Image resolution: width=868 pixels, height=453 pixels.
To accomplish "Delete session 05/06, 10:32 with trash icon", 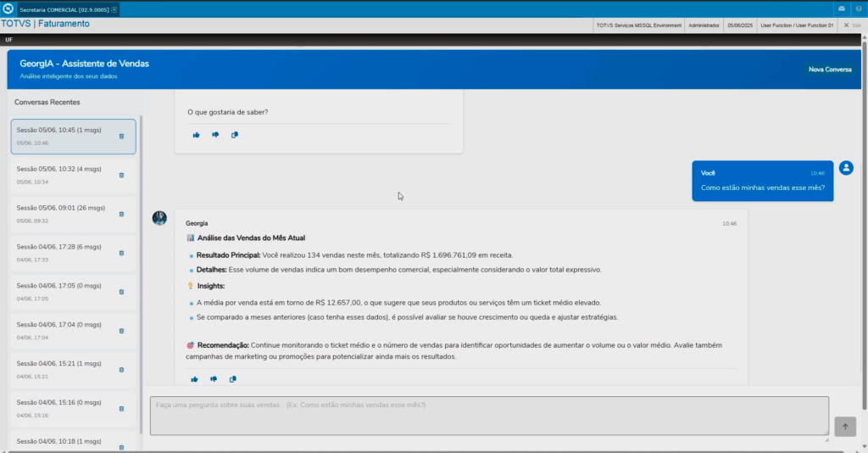I will tap(122, 176).
